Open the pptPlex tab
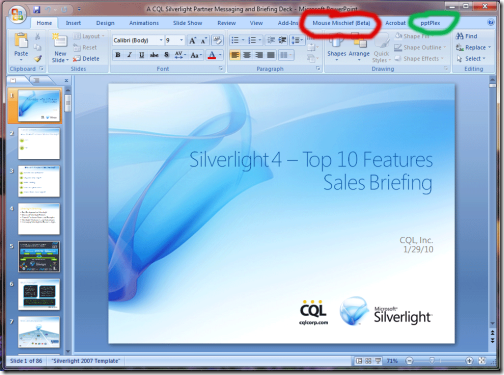This screenshot has height=375, width=504. (x=430, y=23)
